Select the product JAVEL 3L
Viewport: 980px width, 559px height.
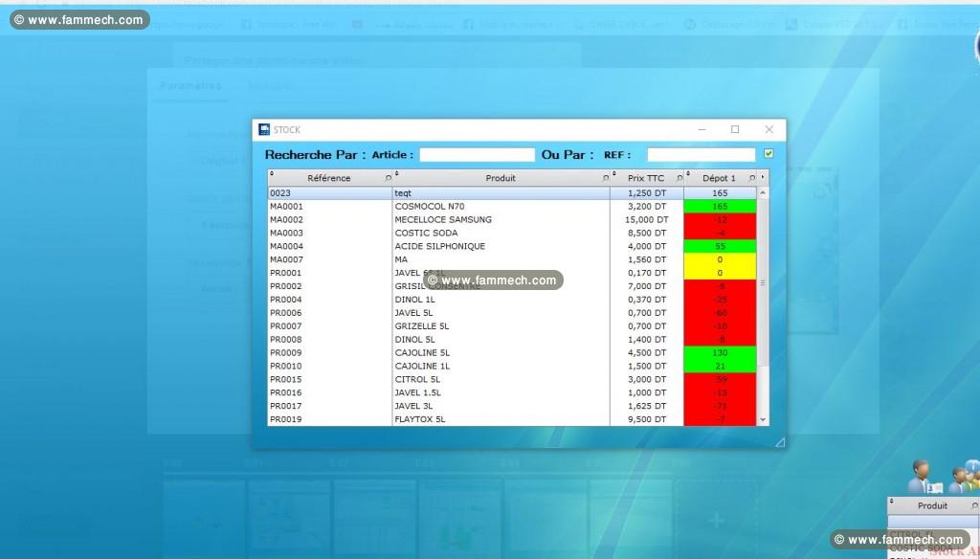click(413, 406)
